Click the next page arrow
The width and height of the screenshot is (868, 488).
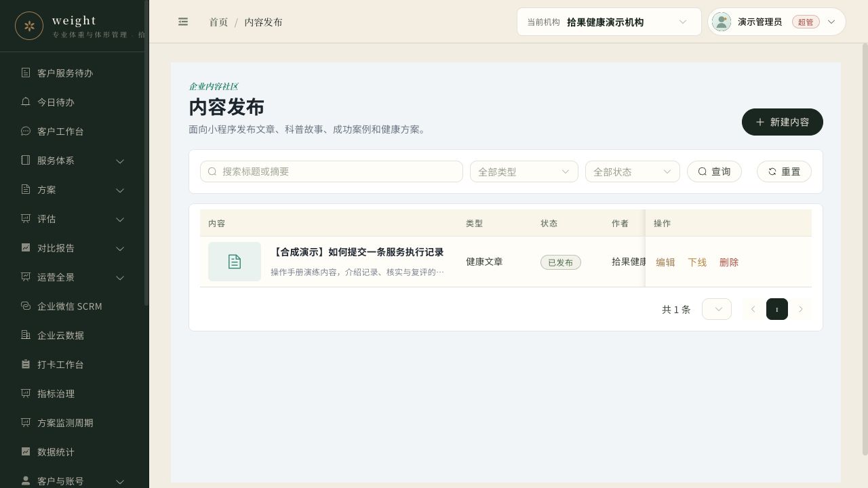[801, 309]
